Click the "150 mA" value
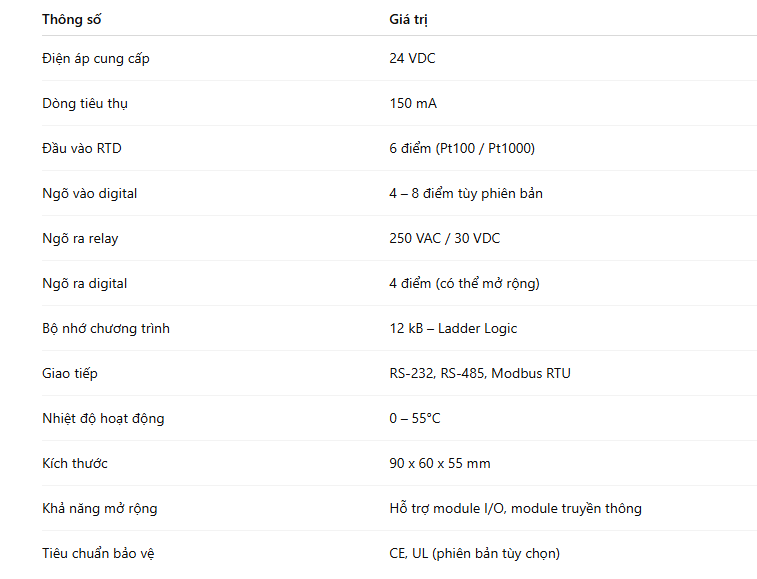The height and width of the screenshot is (579, 757). pyautogui.click(x=413, y=103)
